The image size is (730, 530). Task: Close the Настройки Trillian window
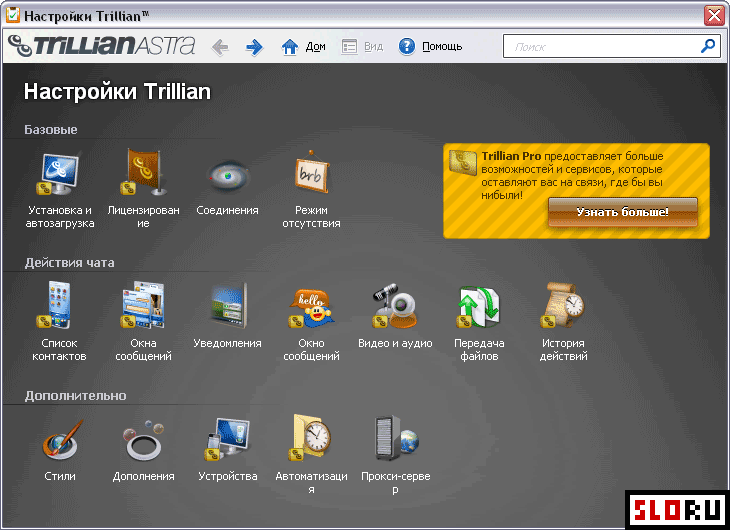point(714,15)
